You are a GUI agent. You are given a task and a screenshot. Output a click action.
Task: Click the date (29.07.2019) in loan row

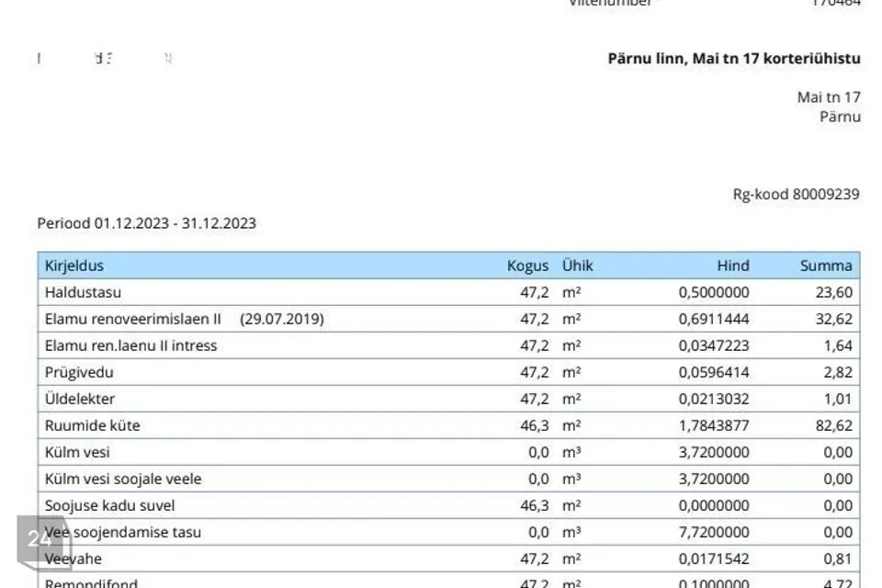pyautogui.click(x=282, y=319)
